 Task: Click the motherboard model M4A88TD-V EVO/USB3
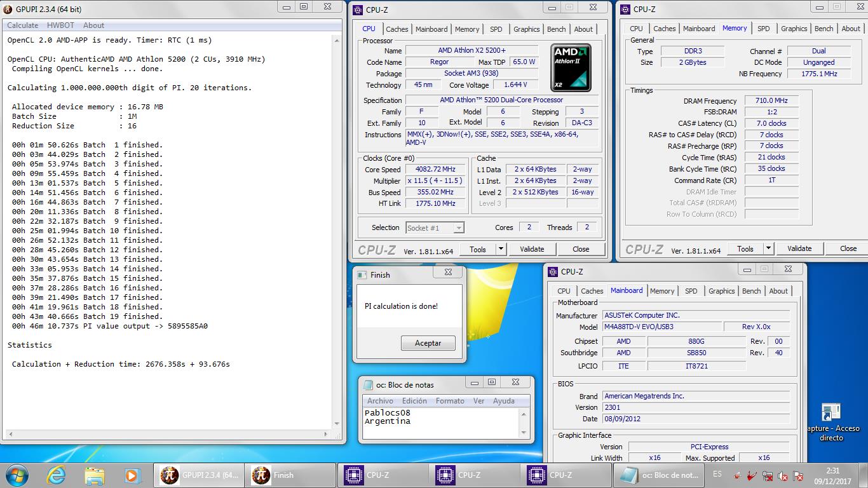click(x=662, y=327)
